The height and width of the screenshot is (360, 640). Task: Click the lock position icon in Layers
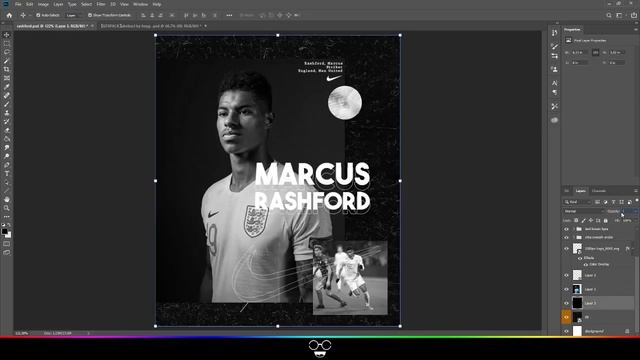coord(591,220)
